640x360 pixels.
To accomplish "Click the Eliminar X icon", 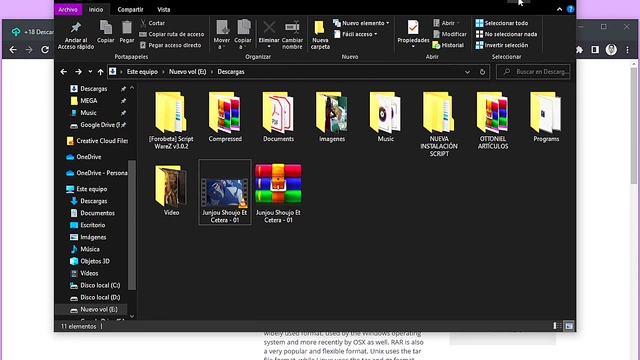I will coord(269,28).
